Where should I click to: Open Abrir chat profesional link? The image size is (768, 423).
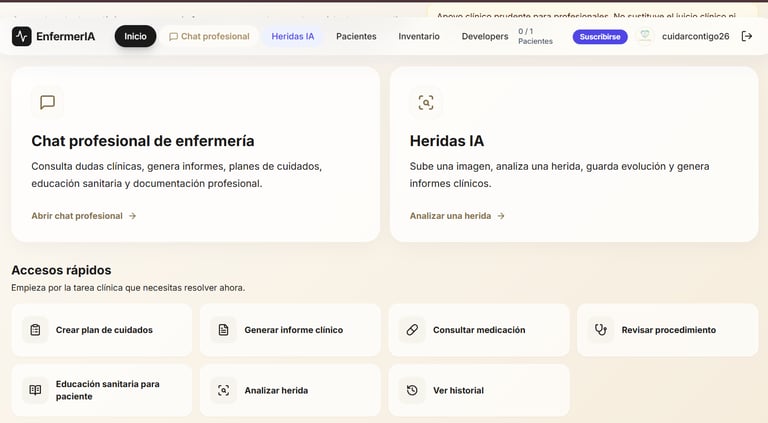[x=84, y=216]
